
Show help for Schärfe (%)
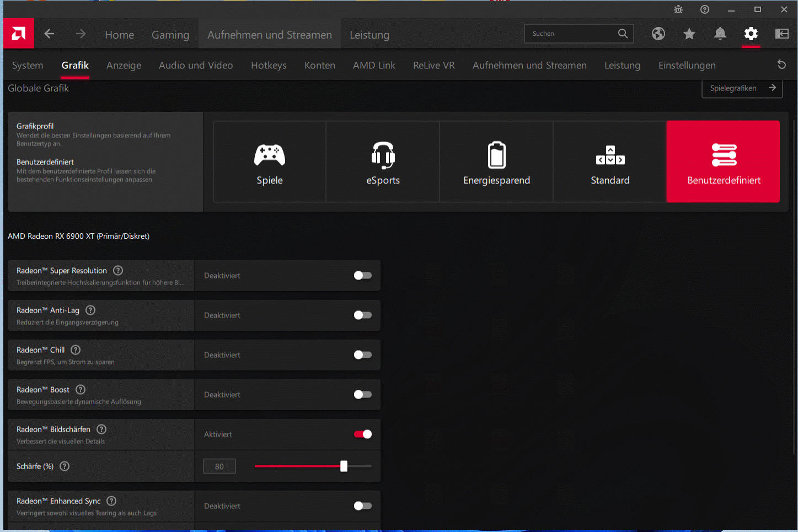(65, 466)
